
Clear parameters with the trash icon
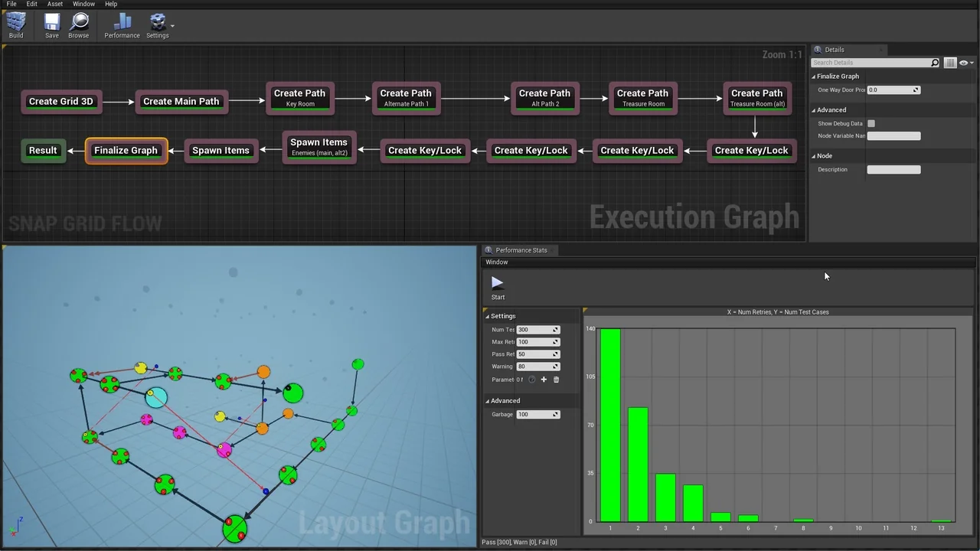(x=556, y=380)
